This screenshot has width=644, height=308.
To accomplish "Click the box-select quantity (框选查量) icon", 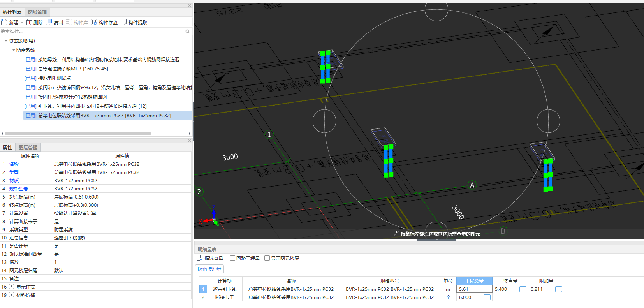I will click(x=200, y=258).
